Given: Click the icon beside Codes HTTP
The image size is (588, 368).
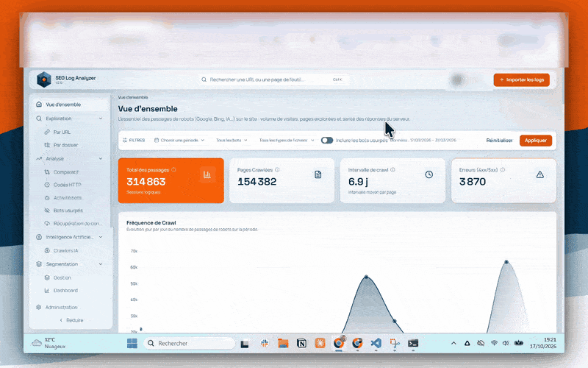Looking at the screenshot, I should point(47,185).
